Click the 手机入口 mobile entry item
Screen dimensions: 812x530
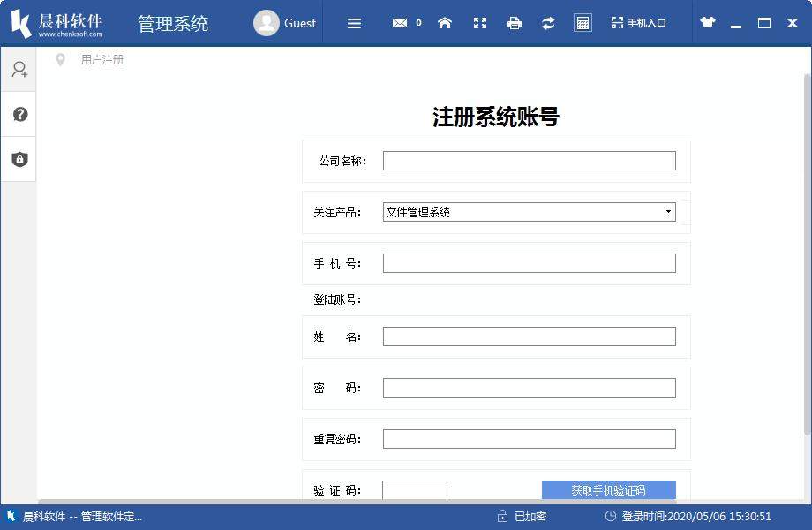tap(637, 23)
